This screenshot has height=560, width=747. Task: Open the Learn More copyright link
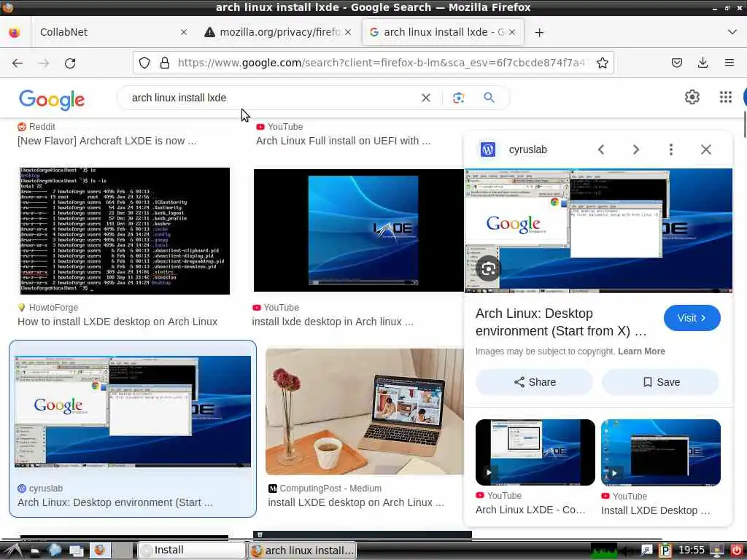[641, 351]
